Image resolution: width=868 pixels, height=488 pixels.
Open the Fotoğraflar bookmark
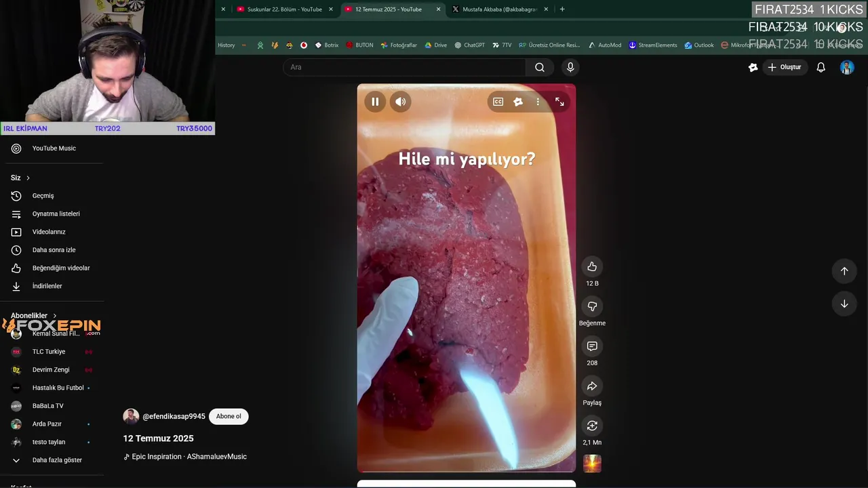[x=399, y=45]
